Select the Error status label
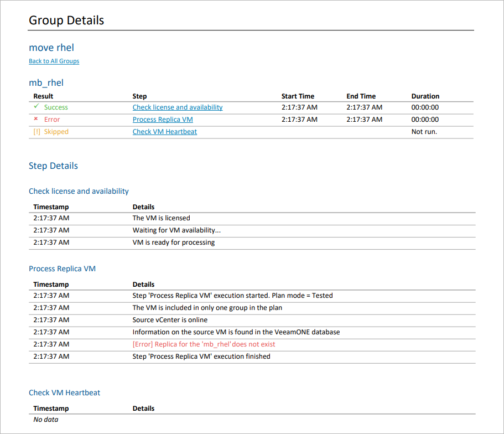Viewport: 504px width, 434px height. (51, 119)
